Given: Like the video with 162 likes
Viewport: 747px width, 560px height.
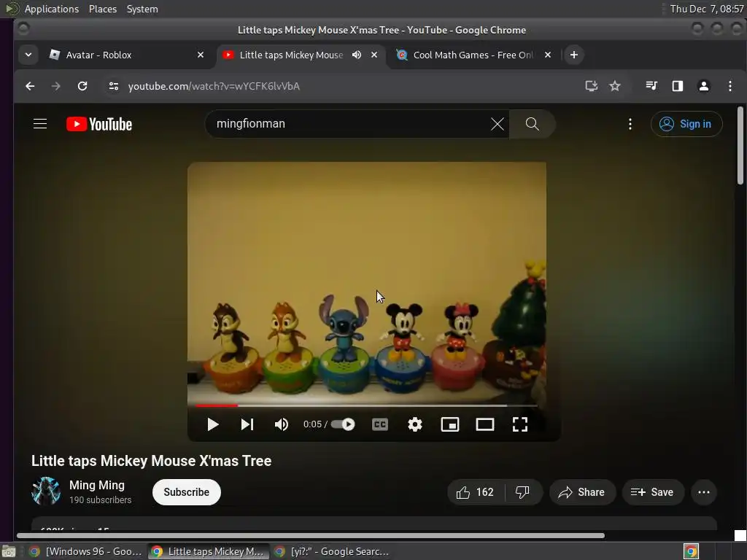Looking at the screenshot, I should tap(475, 492).
